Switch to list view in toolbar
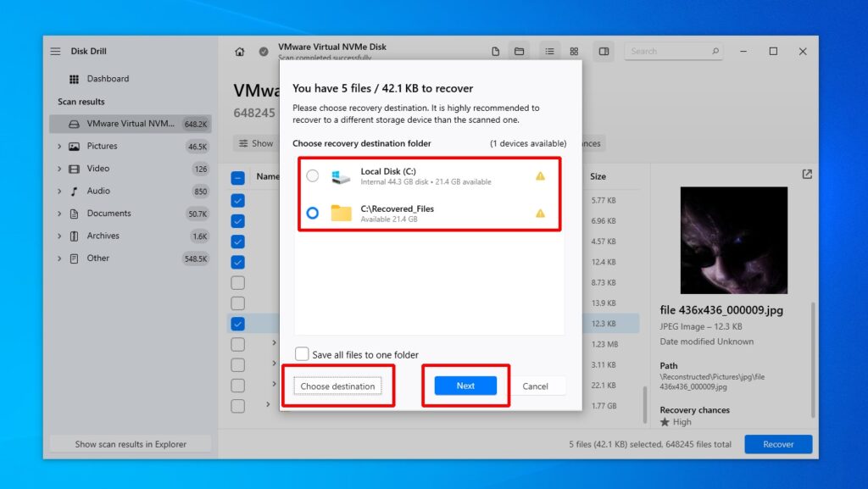Viewport: 868px width, 489px height. click(550, 51)
